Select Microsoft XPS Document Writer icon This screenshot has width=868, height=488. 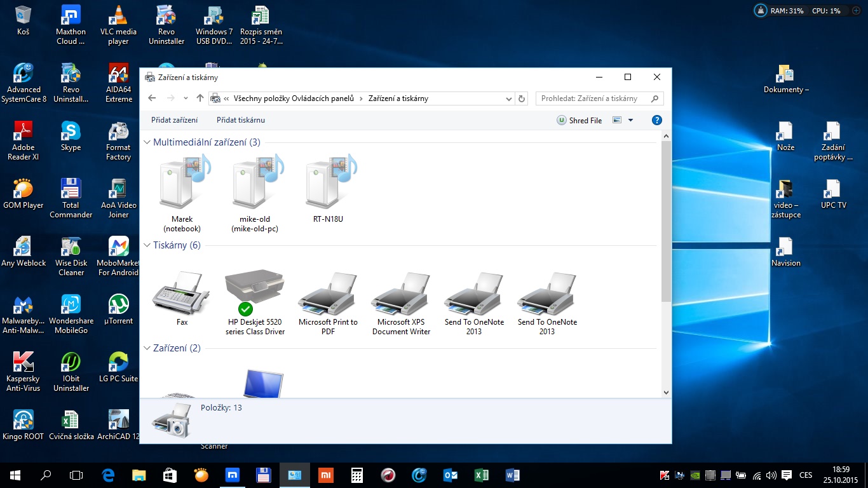coord(401,292)
